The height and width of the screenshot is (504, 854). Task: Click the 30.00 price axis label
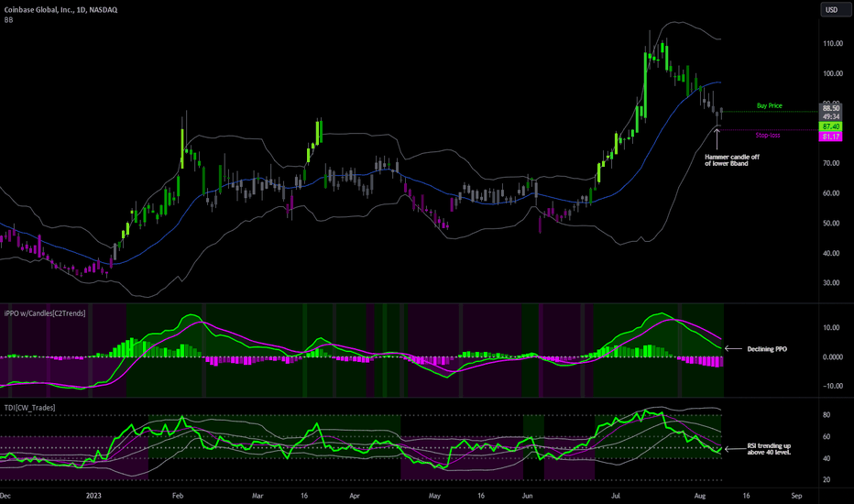(831, 283)
